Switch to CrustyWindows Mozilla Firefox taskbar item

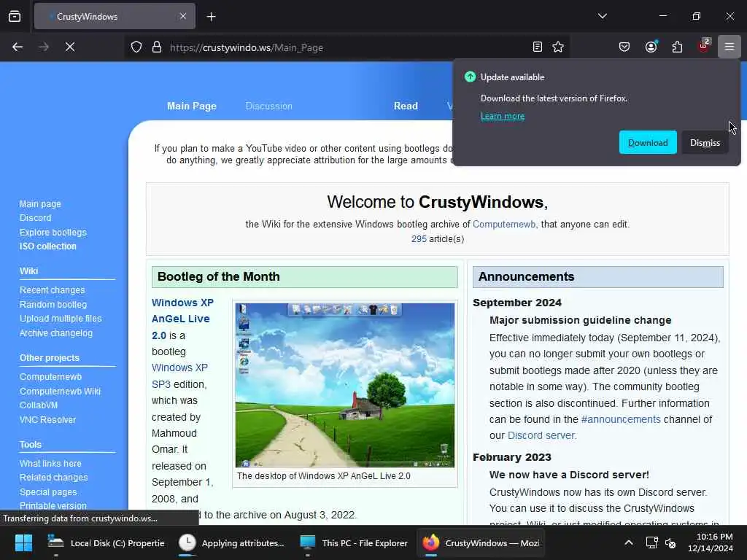481,542
